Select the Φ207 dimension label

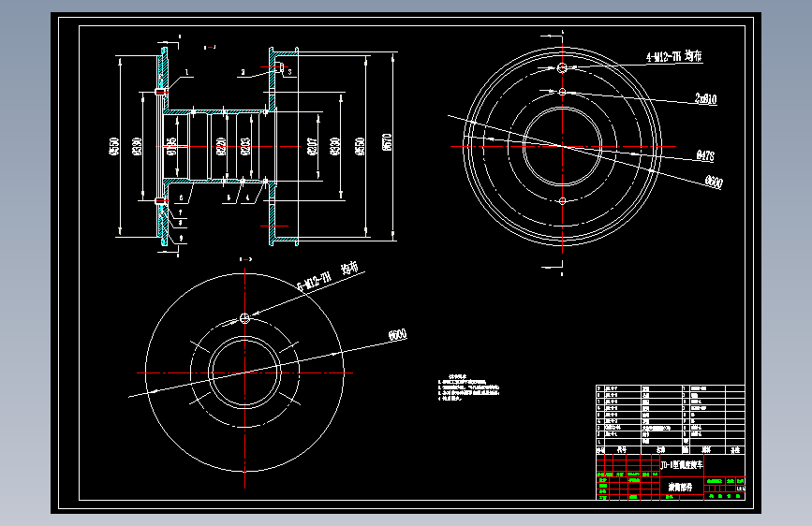pos(312,147)
